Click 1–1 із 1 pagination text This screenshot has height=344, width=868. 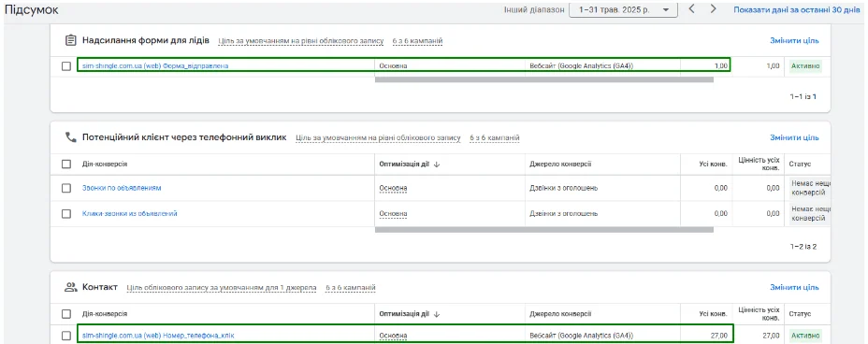pyautogui.click(x=803, y=97)
